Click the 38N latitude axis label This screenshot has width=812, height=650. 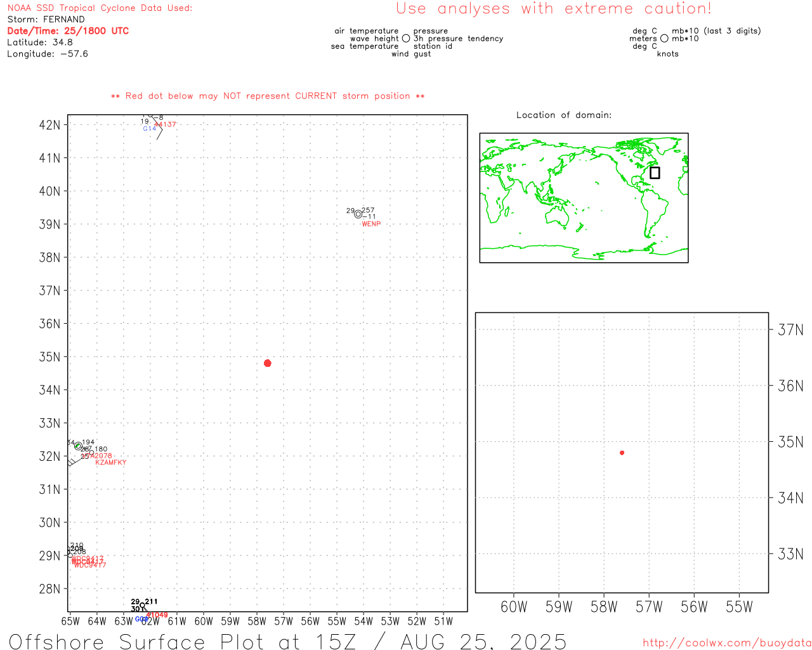50,258
